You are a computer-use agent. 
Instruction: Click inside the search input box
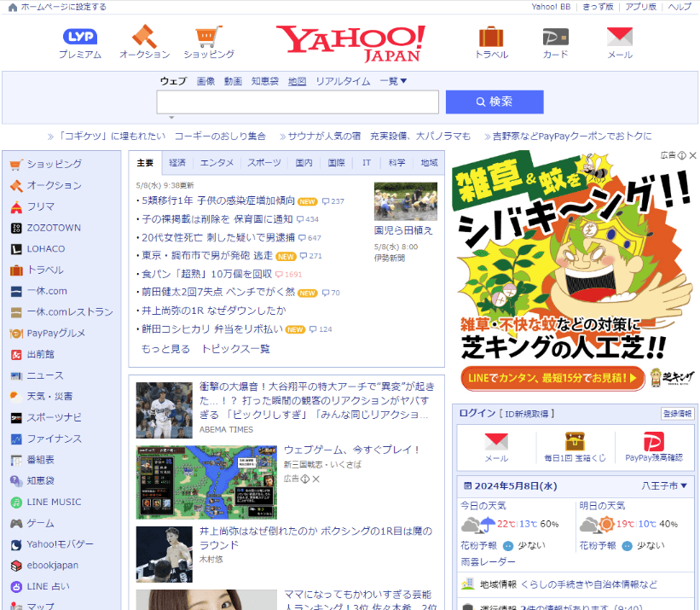pos(296,102)
